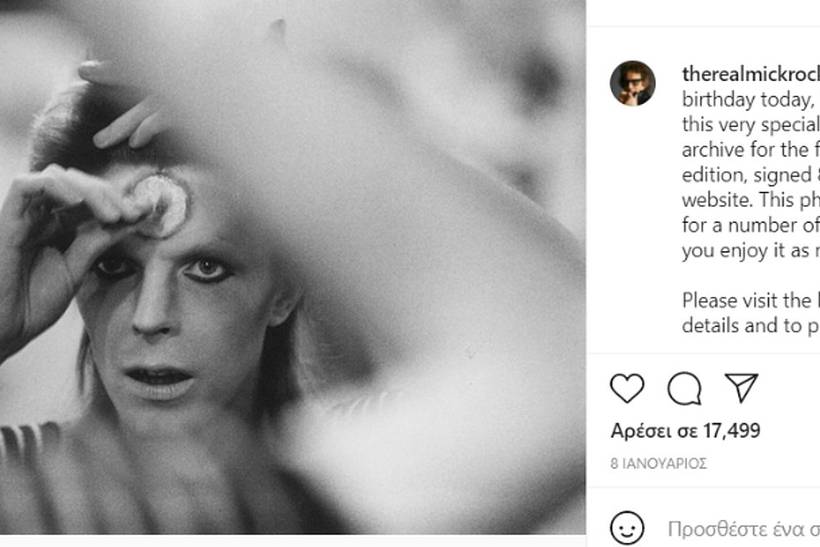This screenshot has width=820, height=547.
Task: Open the post's 8 ΙΑΝΟΥΑΡΙΟΣ date link
Action: pos(659,464)
